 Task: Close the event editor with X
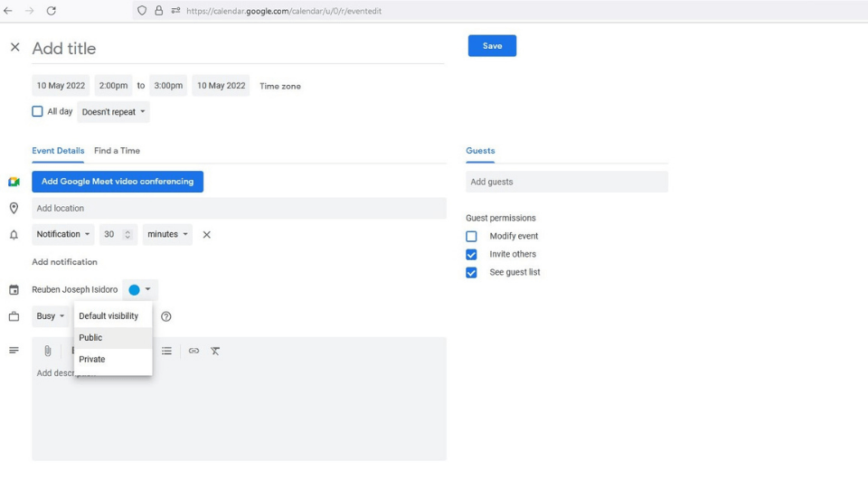(x=15, y=48)
